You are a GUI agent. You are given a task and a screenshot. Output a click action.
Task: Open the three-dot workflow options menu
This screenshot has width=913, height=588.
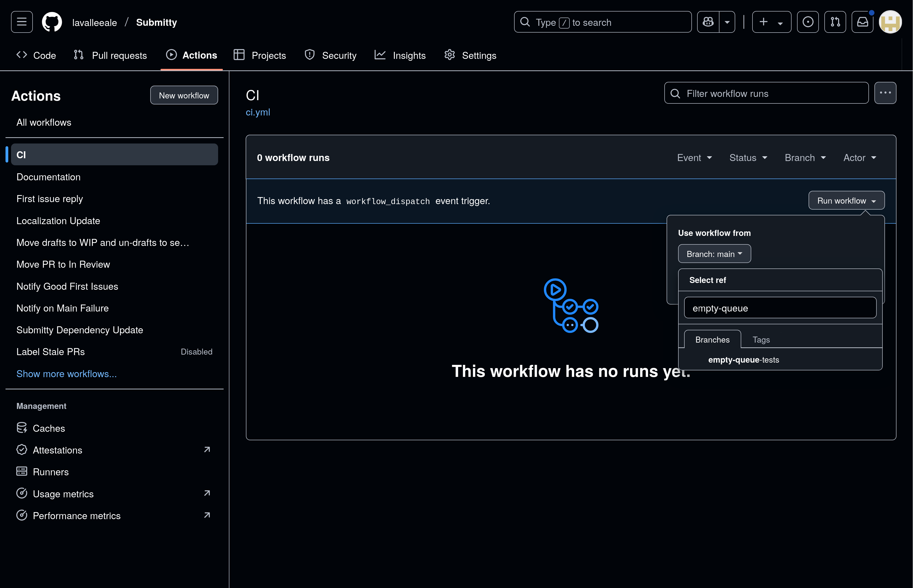coord(885,93)
